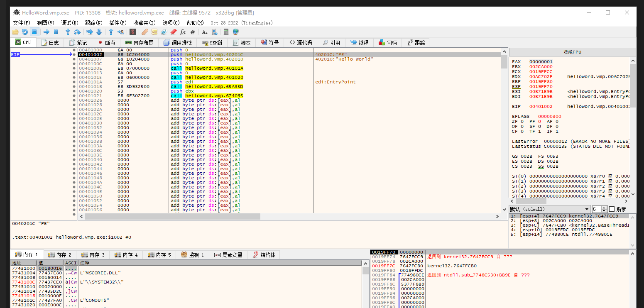Click the Open file folder icon
Screen dimensions: 644x308
(x=15, y=32)
